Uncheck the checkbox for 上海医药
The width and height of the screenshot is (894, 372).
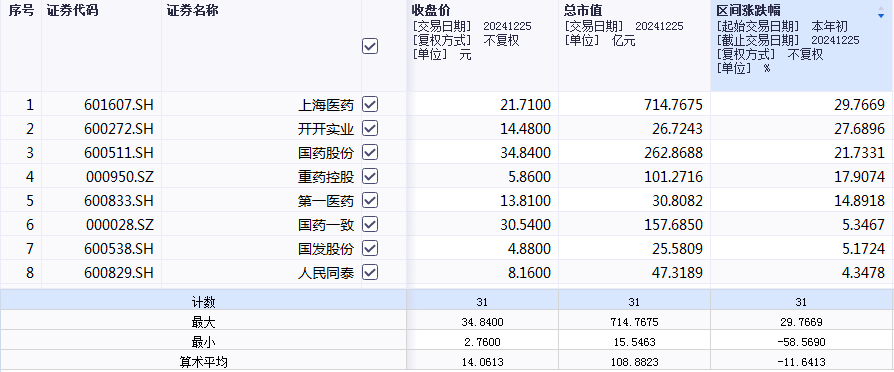click(x=370, y=104)
